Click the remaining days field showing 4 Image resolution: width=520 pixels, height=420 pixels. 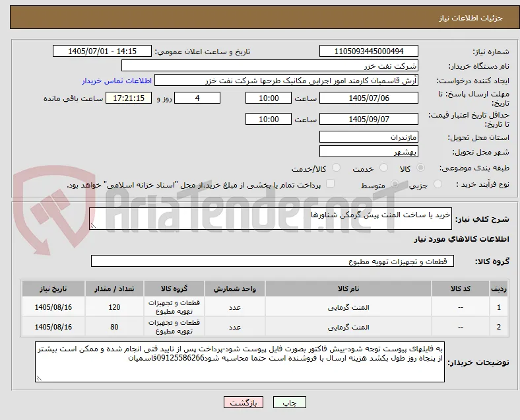click(x=197, y=98)
